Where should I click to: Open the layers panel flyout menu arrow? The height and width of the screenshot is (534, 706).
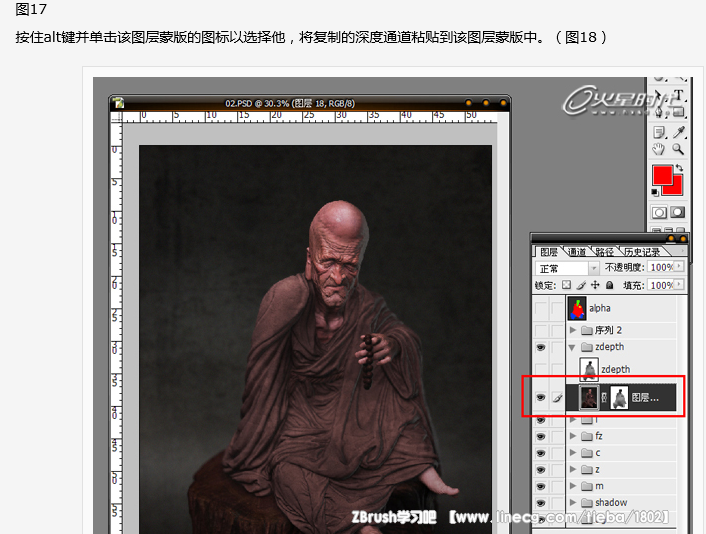pos(683,250)
